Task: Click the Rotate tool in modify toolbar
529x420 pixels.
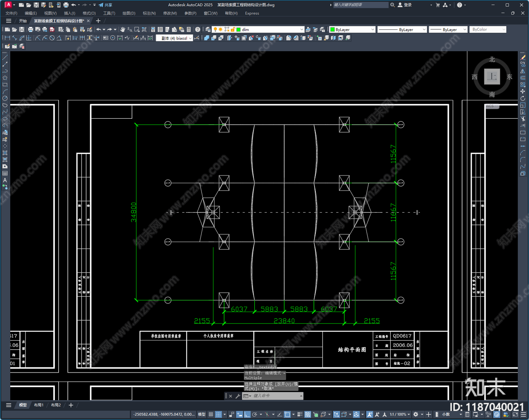Action: click(523, 98)
